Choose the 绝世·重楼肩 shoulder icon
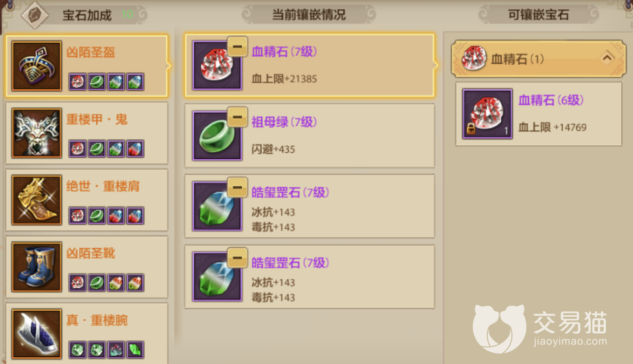The height and width of the screenshot is (364, 633). (x=37, y=200)
